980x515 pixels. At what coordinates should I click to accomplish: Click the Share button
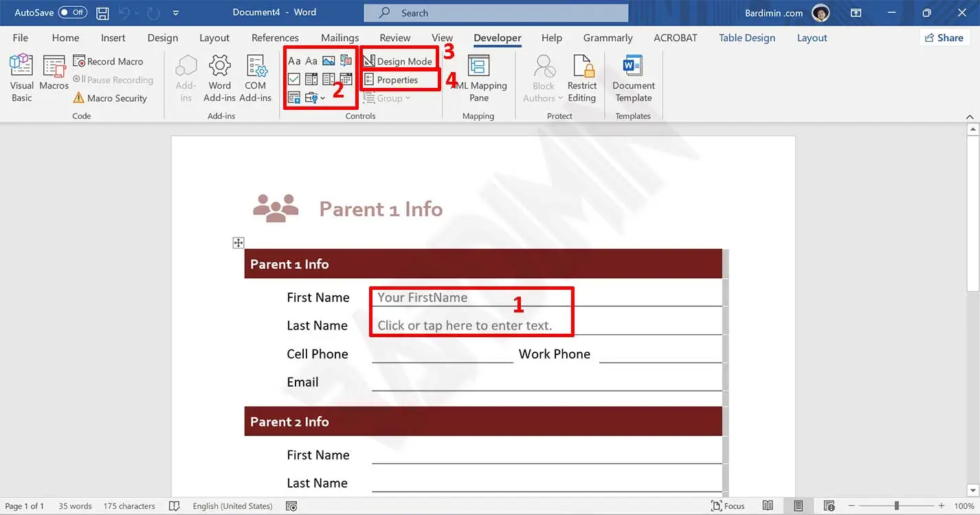pos(944,38)
